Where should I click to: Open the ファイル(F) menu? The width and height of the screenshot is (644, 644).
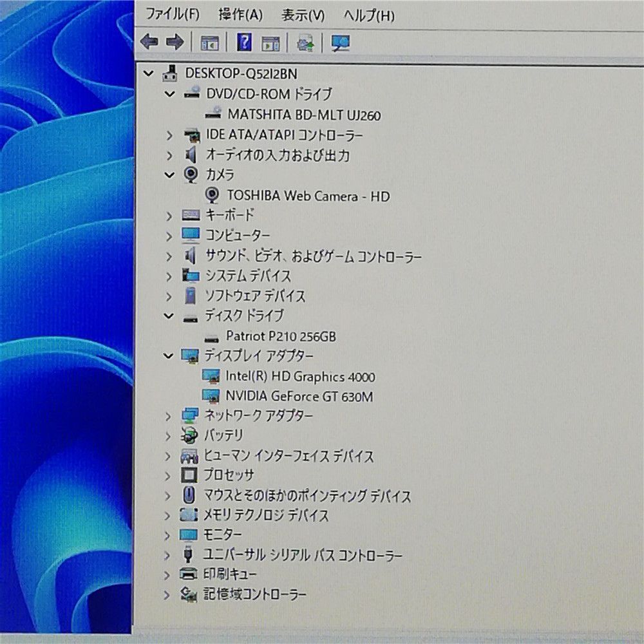(173, 14)
